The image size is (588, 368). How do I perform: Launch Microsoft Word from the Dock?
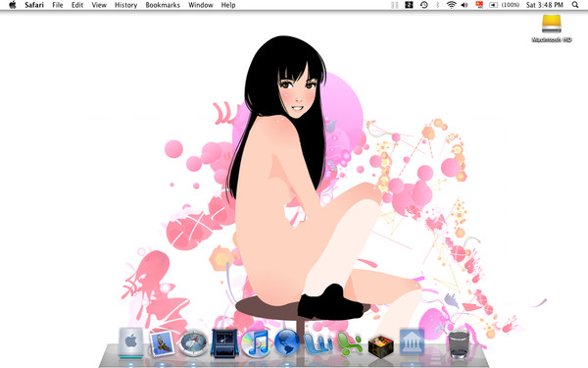[x=318, y=343]
